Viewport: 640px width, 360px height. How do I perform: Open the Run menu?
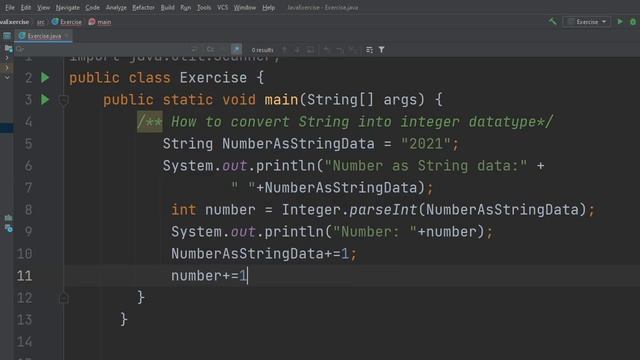pos(185,7)
